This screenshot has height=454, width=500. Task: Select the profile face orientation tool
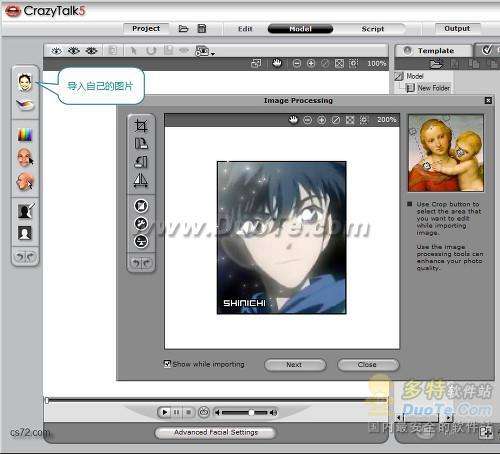point(25,182)
